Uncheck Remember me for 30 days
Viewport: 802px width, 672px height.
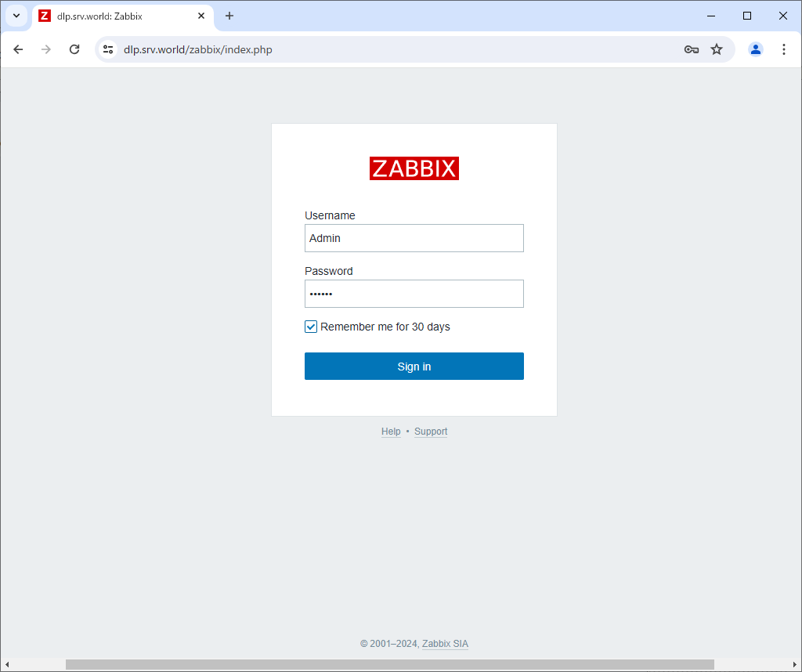pyautogui.click(x=311, y=327)
